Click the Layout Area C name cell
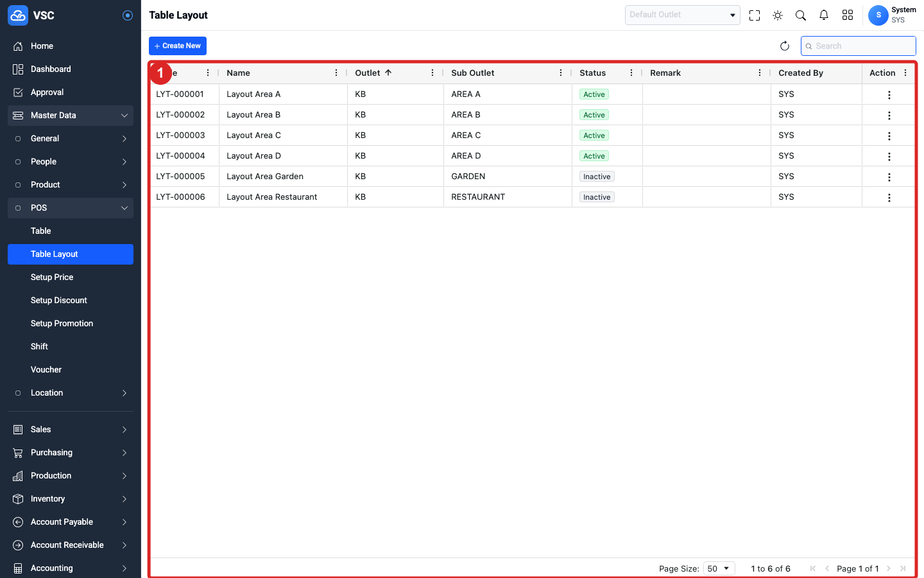924x578 pixels. [x=283, y=136]
